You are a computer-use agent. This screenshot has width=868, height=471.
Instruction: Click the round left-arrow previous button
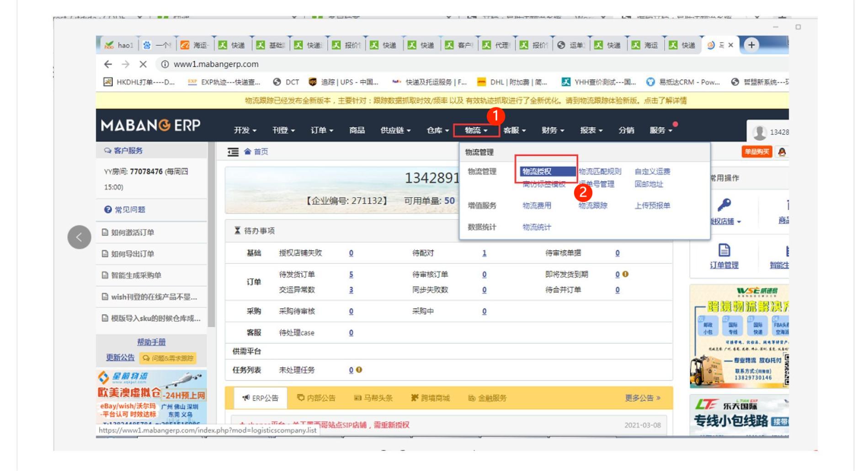point(80,237)
